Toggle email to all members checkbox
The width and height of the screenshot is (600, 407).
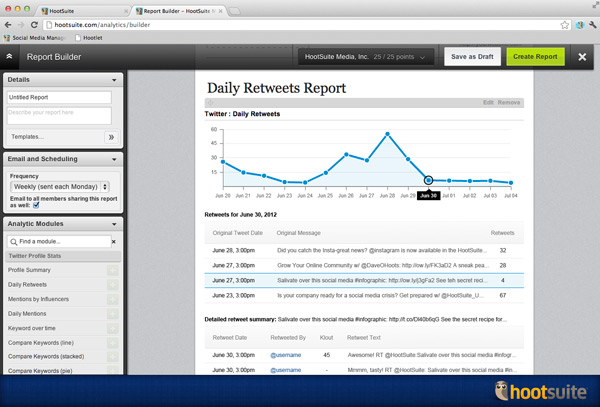tap(36, 205)
